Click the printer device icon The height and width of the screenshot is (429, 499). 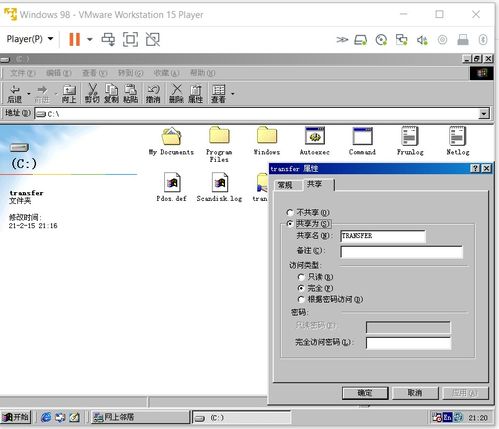tap(463, 40)
